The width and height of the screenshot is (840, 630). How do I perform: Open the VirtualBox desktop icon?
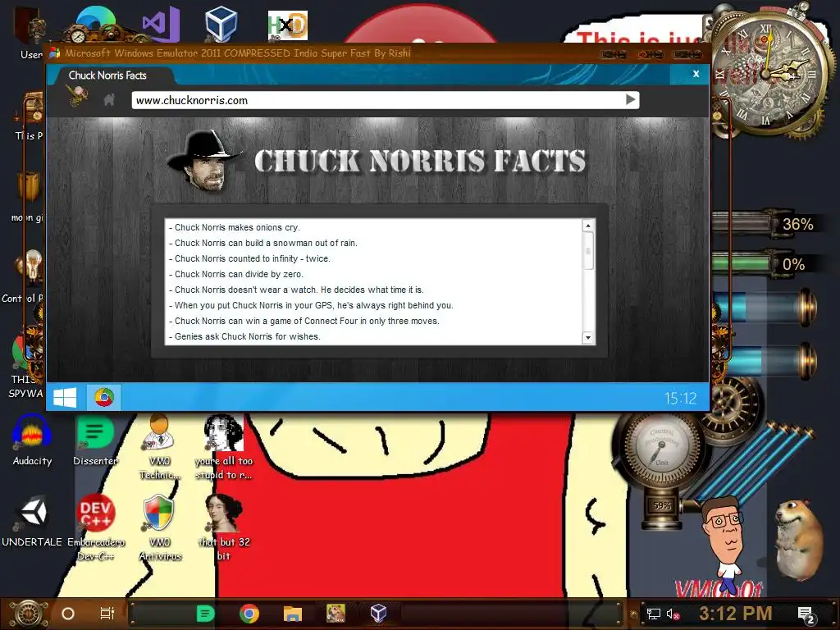(x=221, y=24)
